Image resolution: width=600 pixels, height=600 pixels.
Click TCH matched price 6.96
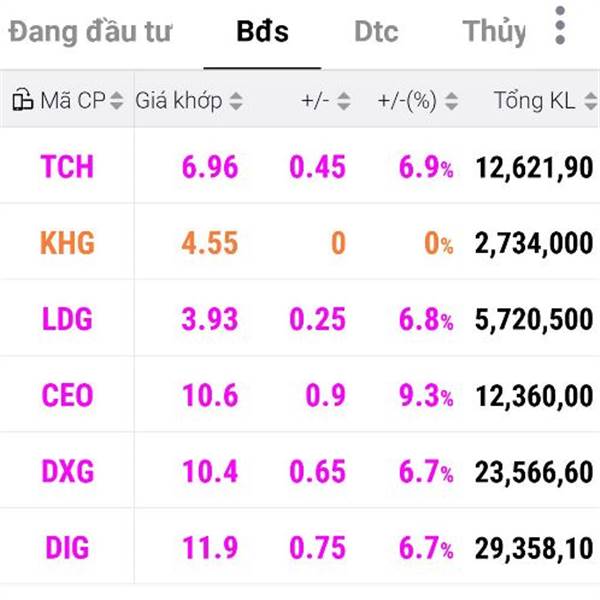tap(210, 166)
